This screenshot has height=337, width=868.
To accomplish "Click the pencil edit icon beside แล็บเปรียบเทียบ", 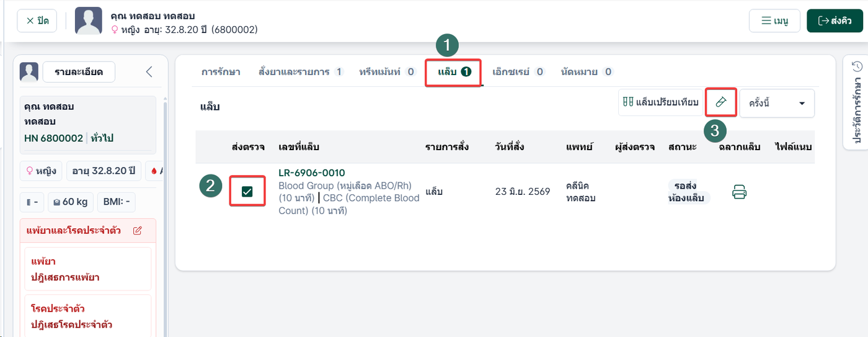I will [721, 102].
